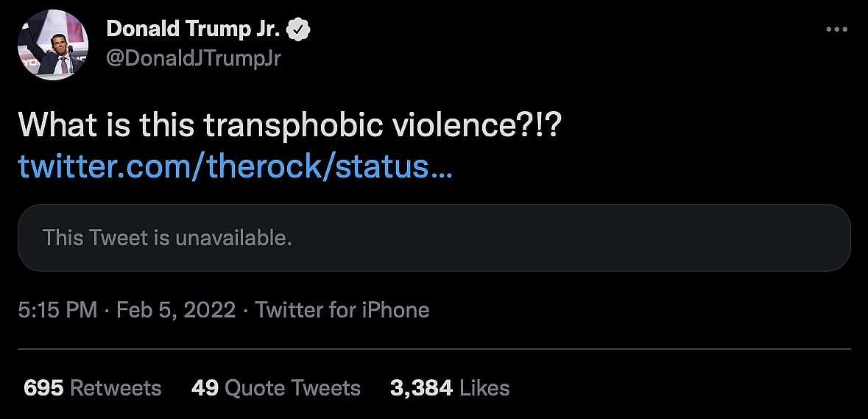Viewport: 868px width, 419px height.
Task: Show who liked via 3,384 Likes
Action: click(449, 388)
